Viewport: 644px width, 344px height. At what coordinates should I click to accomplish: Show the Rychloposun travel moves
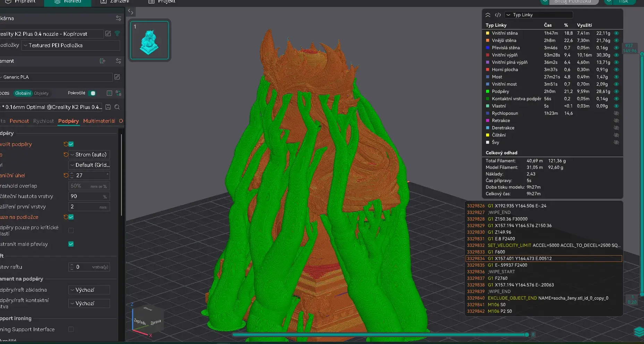pos(616,113)
